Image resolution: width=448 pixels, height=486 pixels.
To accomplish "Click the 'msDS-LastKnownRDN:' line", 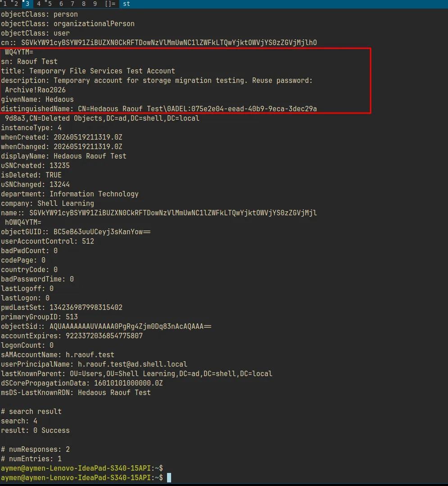I will 76,393.
